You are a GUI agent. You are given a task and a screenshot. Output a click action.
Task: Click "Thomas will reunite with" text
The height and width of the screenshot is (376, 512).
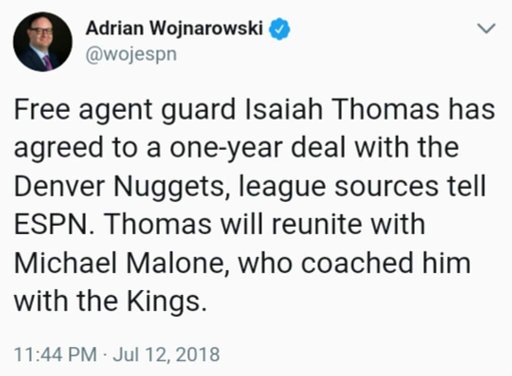(264, 224)
